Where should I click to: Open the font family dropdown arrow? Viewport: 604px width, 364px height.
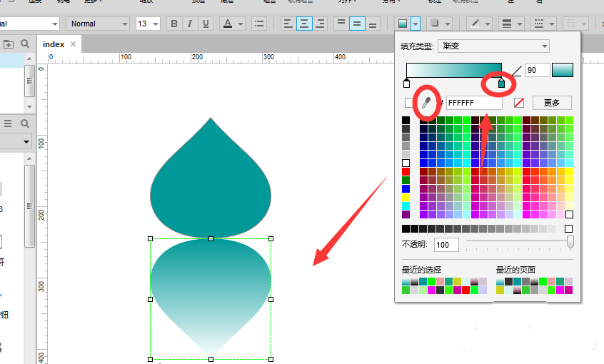coord(55,24)
